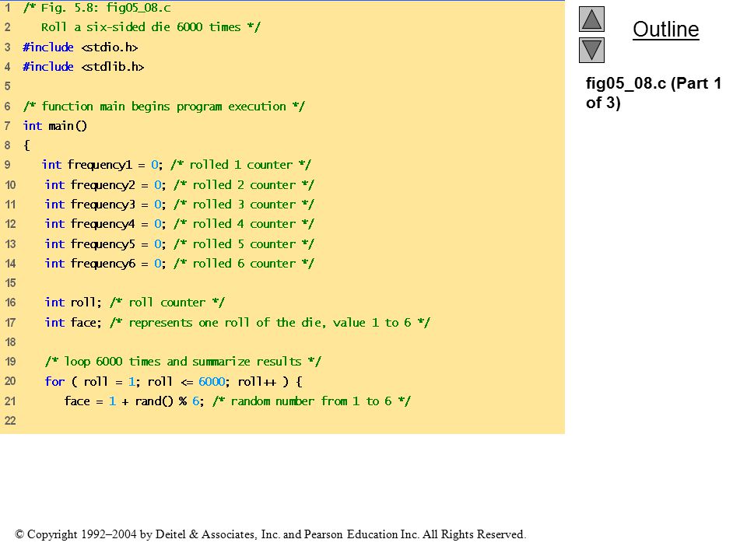Viewport: 747px width, 560px height.
Task: Click the 'function main begins program execution' comment
Action: point(163,107)
